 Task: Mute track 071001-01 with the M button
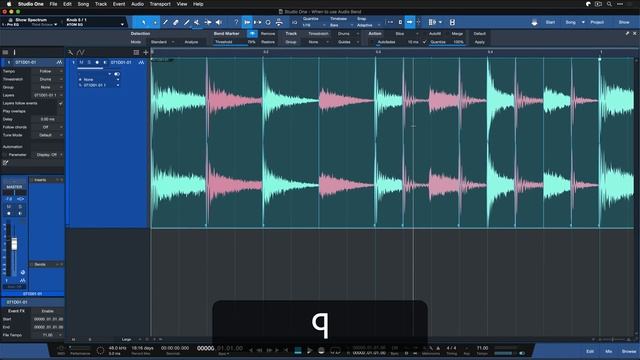[81, 62]
